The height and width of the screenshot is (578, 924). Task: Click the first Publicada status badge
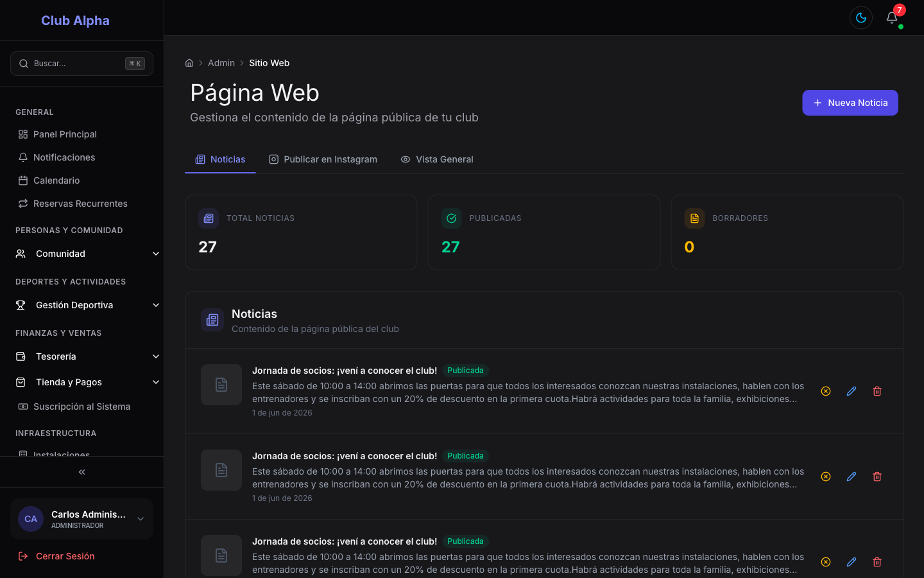(x=465, y=371)
